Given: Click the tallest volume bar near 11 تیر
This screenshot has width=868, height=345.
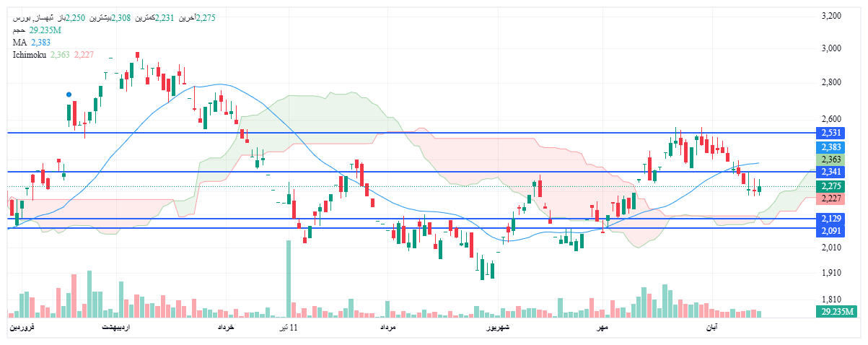Looking at the screenshot, I should 289,279.
